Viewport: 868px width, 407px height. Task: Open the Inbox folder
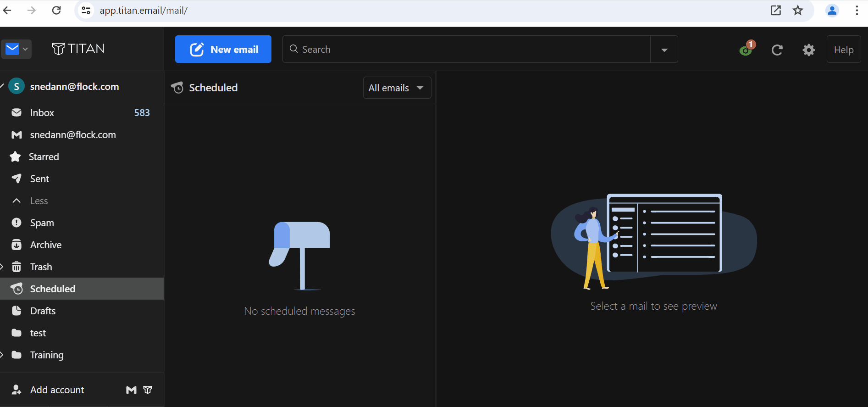point(82,112)
